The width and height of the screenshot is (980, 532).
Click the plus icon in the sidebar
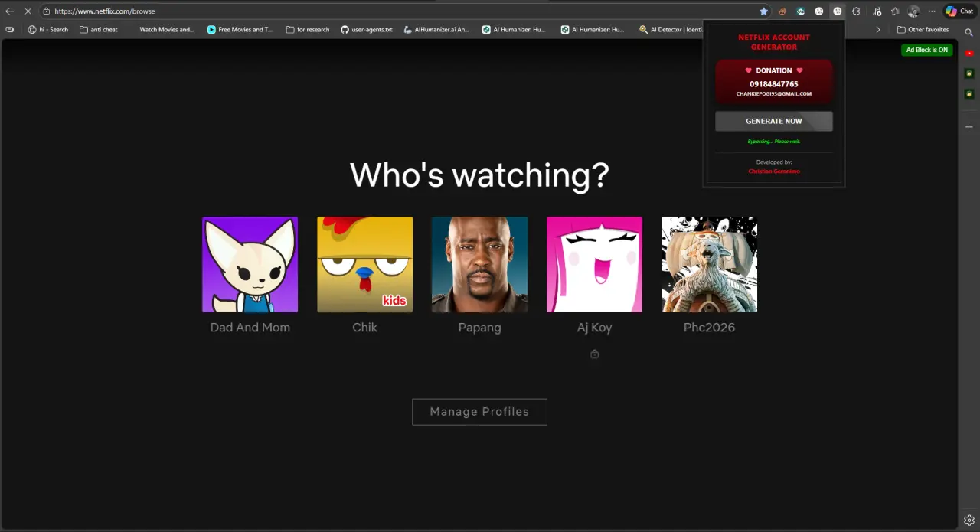(x=969, y=127)
